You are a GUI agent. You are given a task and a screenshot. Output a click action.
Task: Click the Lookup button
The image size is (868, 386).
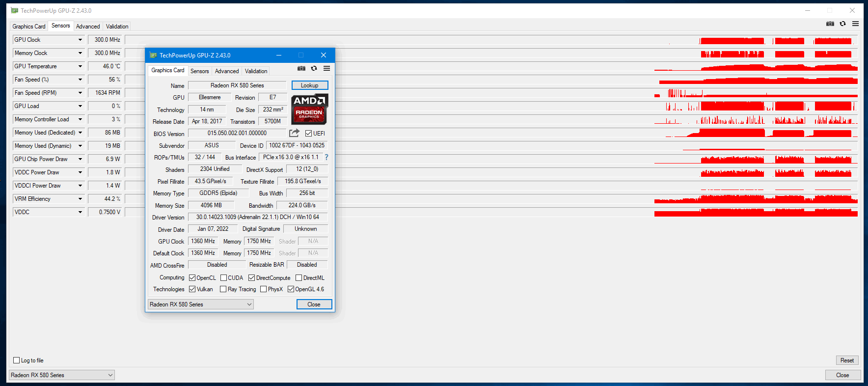click(310, 85)
